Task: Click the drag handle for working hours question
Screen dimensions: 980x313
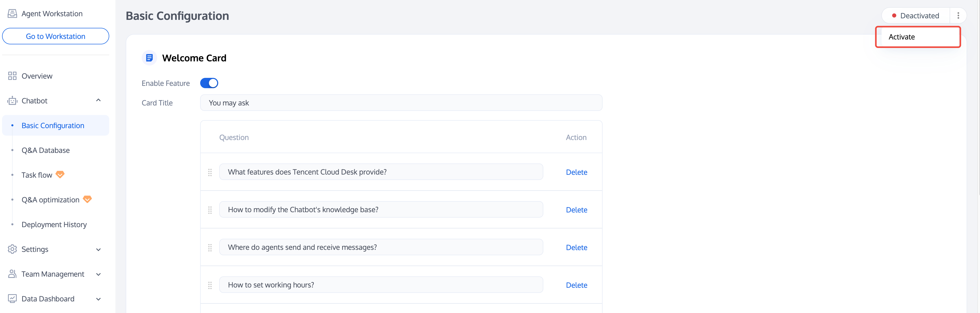Action: pos(210,285)
